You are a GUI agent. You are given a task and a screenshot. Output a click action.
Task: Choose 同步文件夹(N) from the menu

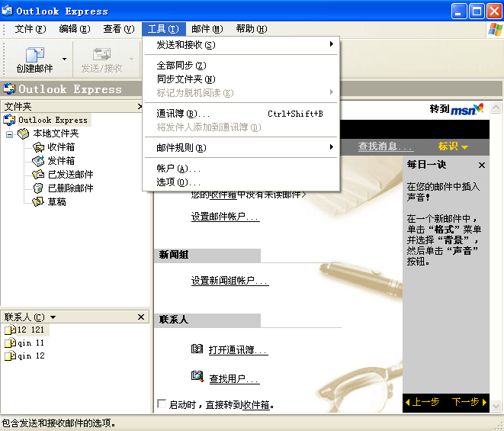point(241,79)
